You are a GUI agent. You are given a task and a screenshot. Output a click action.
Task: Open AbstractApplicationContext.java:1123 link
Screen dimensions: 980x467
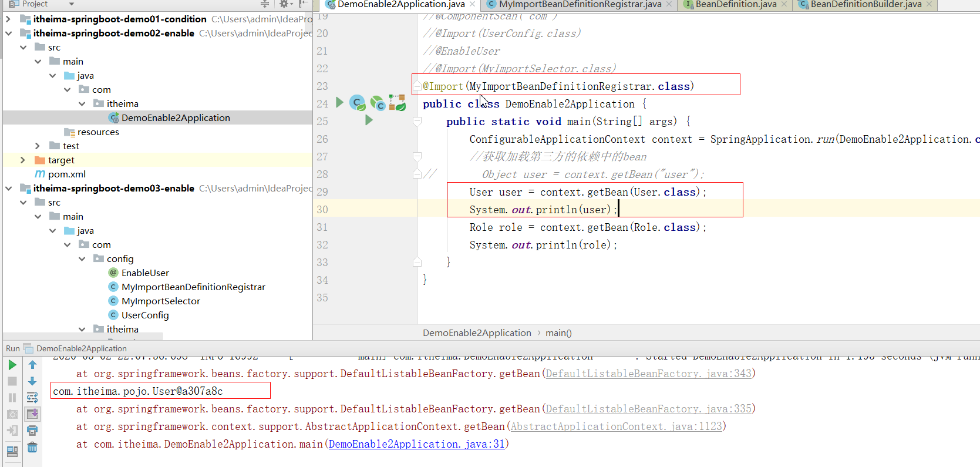pos(616,426)
